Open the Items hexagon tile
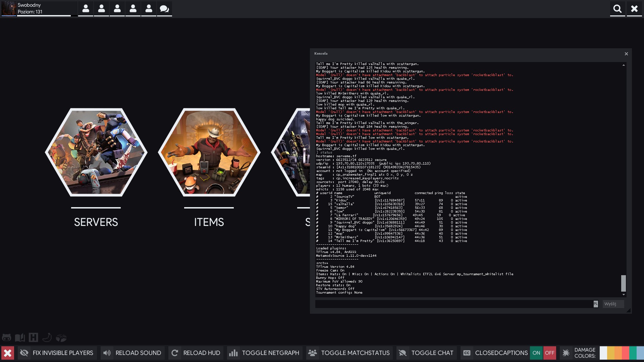644x362 pixels. point(209,152)
